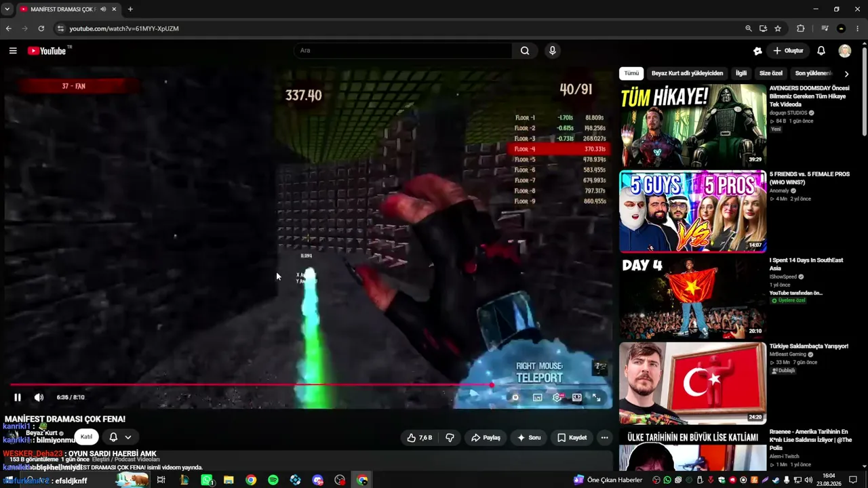Open YouTube notifications bell in header
The image size is (868, 488).
pos(821,51)
